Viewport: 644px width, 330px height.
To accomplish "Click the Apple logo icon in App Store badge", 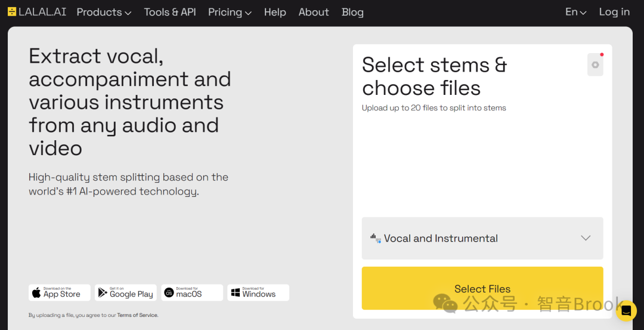I will click(x=36, y=292).
